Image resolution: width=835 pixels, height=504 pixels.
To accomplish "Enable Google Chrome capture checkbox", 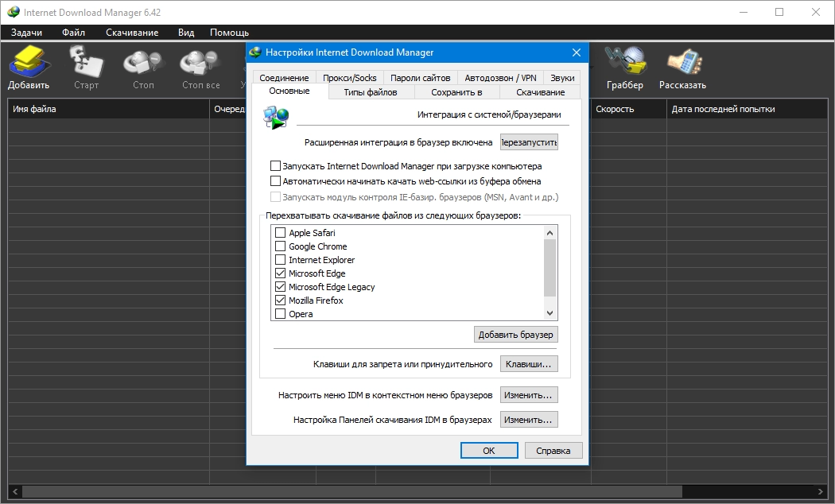I will click(280, 246).
